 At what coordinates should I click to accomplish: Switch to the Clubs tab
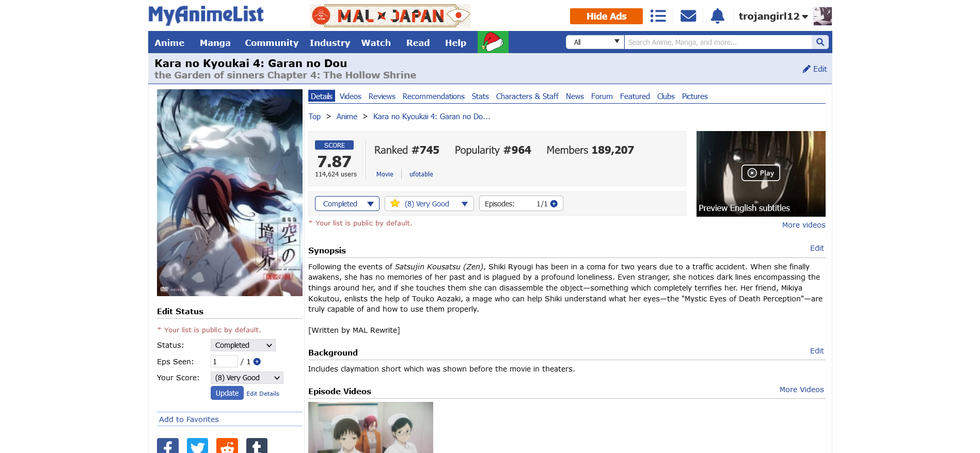(x=666, y=96)
